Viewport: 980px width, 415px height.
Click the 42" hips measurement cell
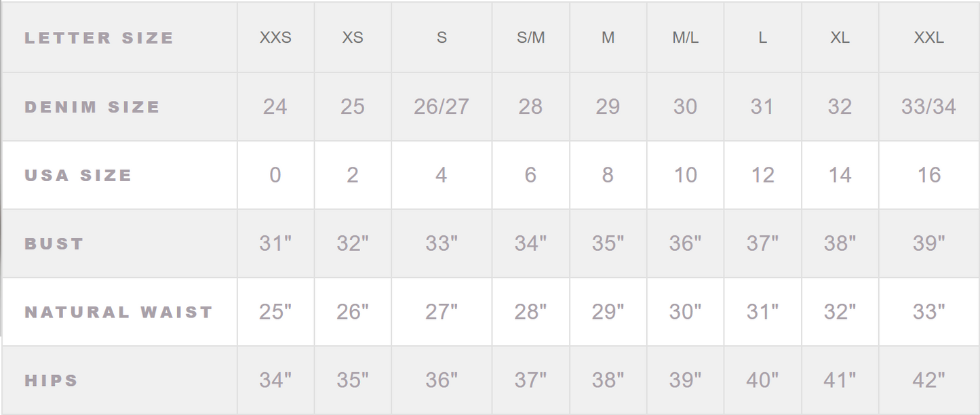point(928,380)
